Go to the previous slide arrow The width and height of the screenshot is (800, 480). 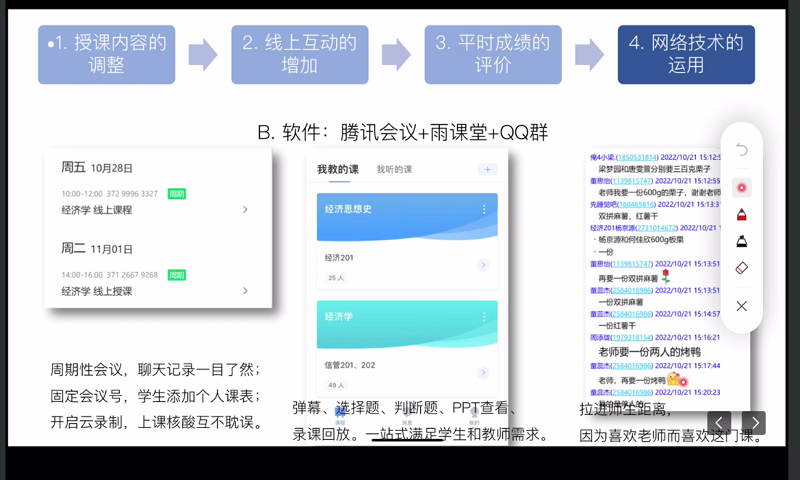[719, 423]
